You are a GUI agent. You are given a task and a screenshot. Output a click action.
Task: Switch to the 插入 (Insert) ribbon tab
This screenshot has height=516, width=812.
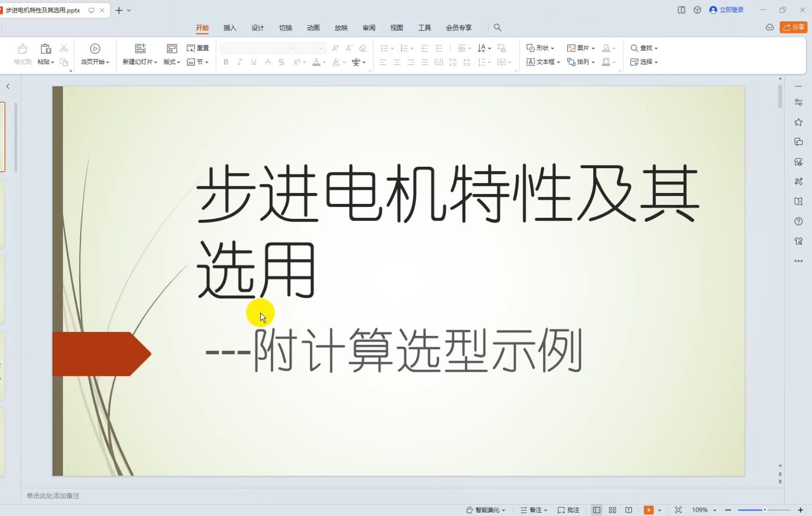pyautogui.click(x=230, y=28)
